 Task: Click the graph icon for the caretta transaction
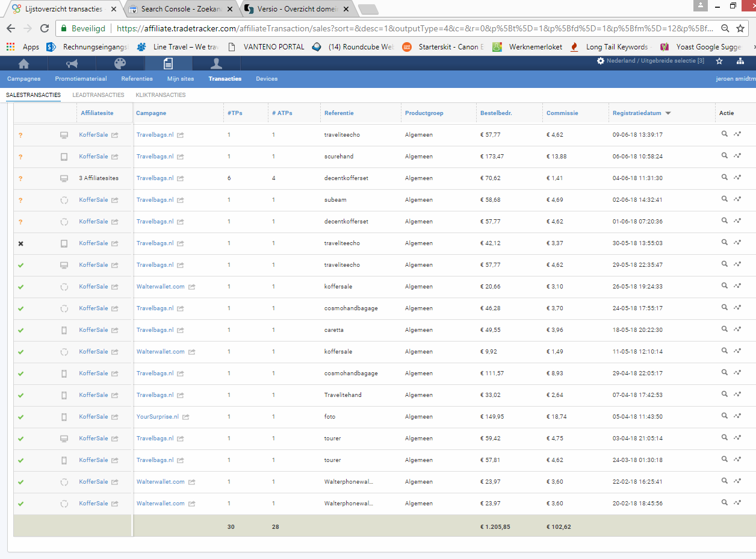(737, 329)
